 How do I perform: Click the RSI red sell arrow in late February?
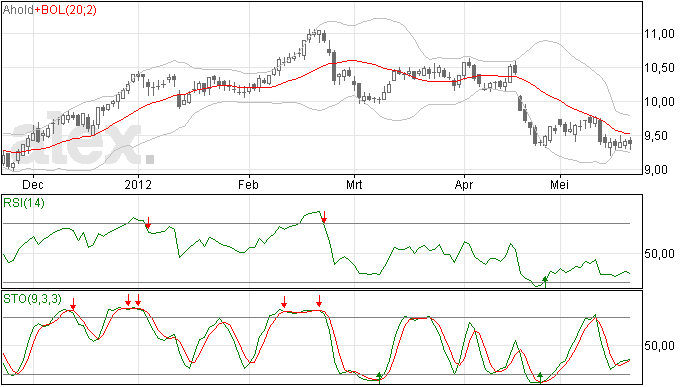click(324, 217)
